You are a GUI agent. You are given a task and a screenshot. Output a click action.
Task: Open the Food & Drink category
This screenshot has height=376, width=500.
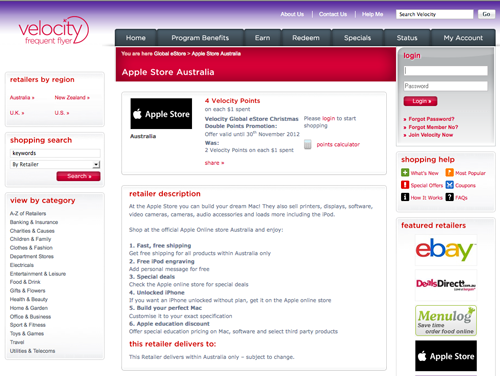coord(25,282)
